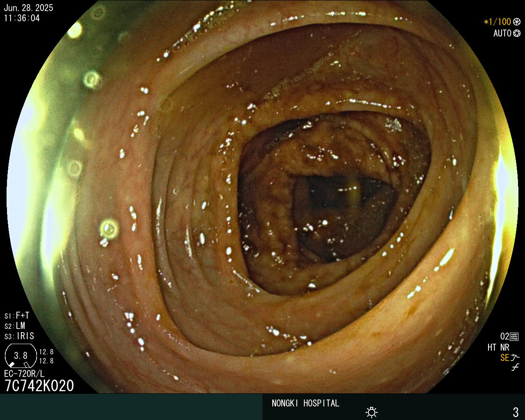This screenshot has width=525, height=420.
Task: Click the shutter speed aperture icon
Action: (517, 22)
